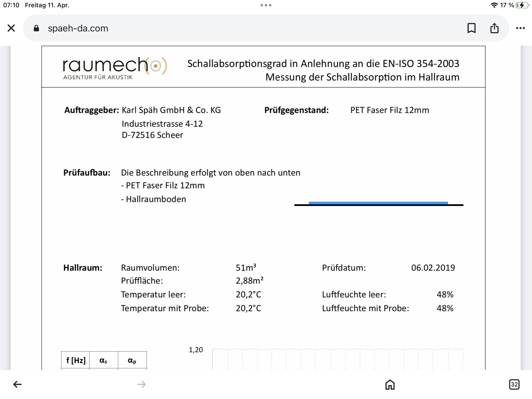Go forward with the right arrow
532x399 pixels.
pyautogui.click(x=142, y=384)
